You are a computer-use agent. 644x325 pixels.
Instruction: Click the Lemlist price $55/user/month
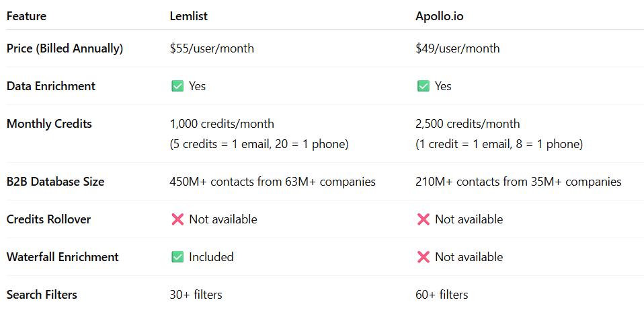[x=212, y=48]
